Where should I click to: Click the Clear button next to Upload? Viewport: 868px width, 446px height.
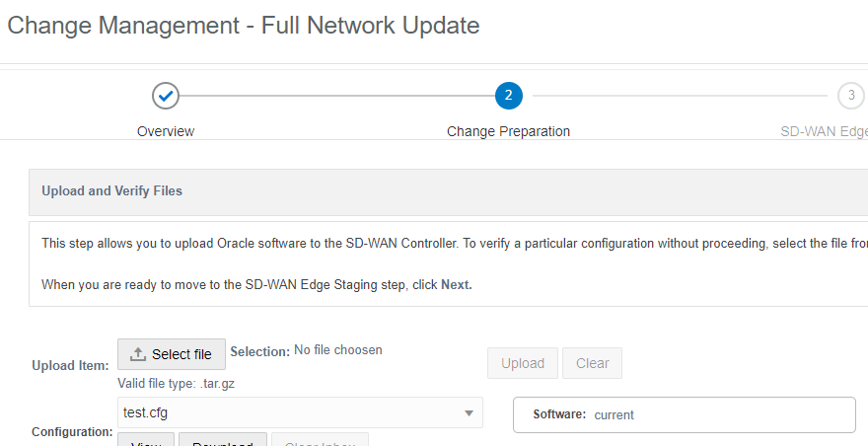[592, 363]
